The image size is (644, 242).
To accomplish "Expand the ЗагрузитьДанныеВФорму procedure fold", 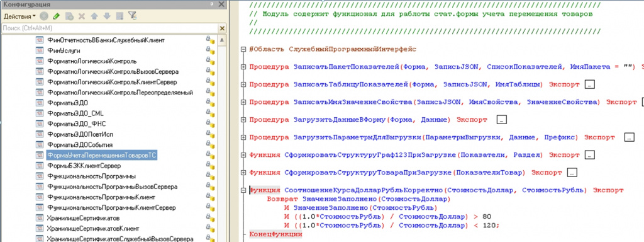I will pyautogui.click(x=243, y=119).
